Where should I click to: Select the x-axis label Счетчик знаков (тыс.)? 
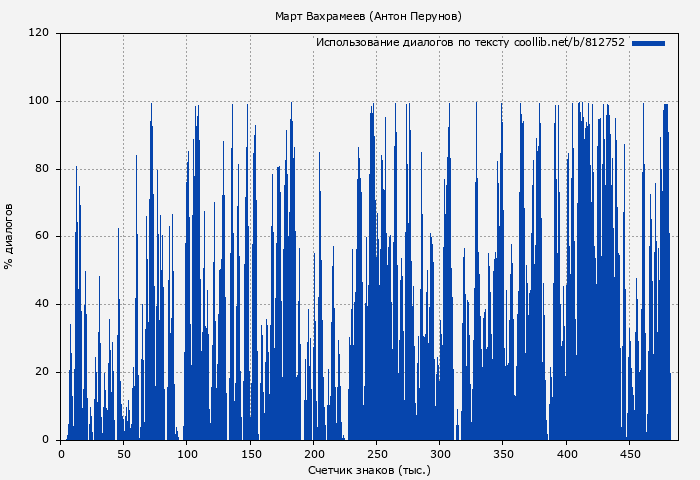(368, 469)
